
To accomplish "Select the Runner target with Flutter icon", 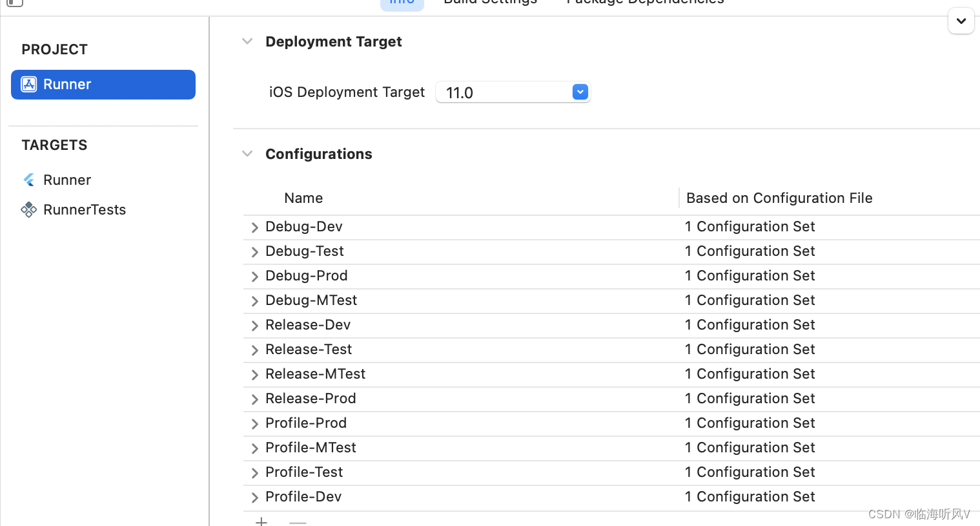I will pos(67,180).
